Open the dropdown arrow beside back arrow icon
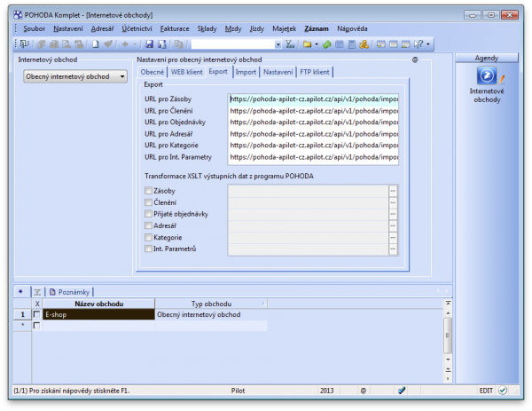This screenshot has width=532, height=411. [135, 44]
